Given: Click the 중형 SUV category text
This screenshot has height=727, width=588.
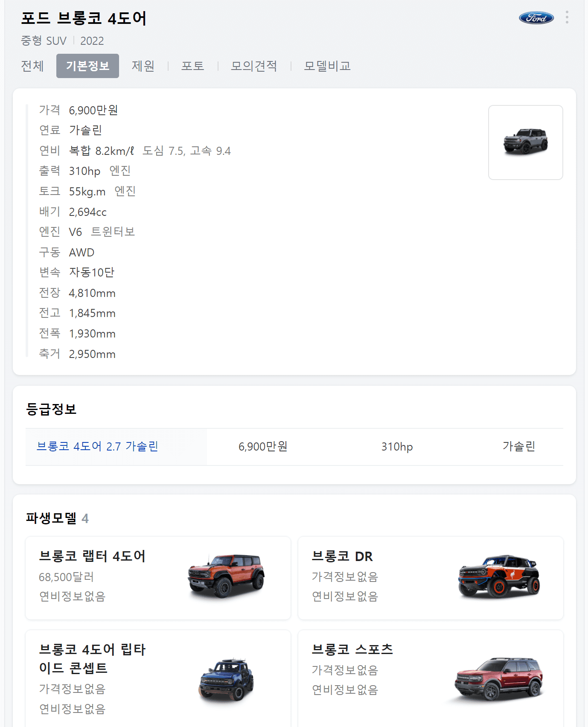Looking at the screenshot, I should [44, 41].
